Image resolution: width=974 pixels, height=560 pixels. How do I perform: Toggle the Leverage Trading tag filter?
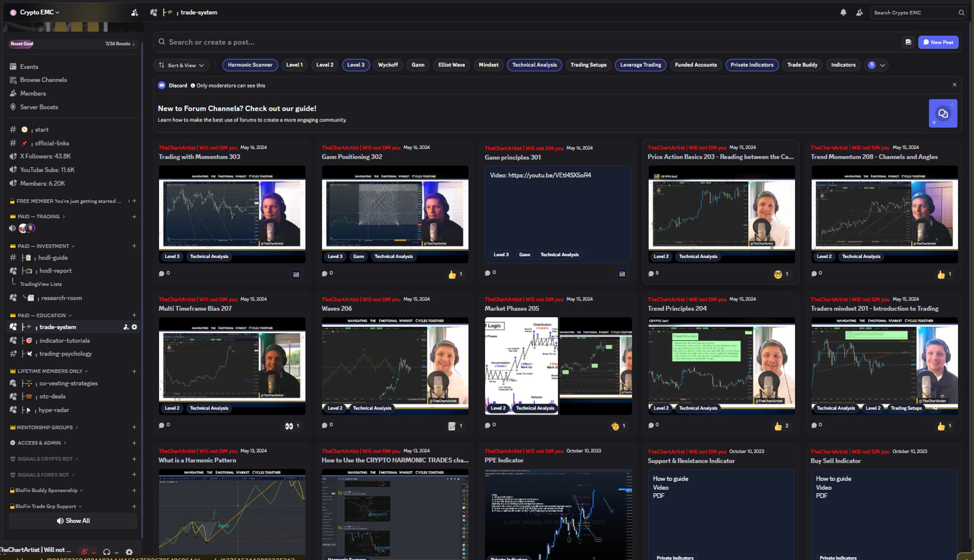pos(640,65)
